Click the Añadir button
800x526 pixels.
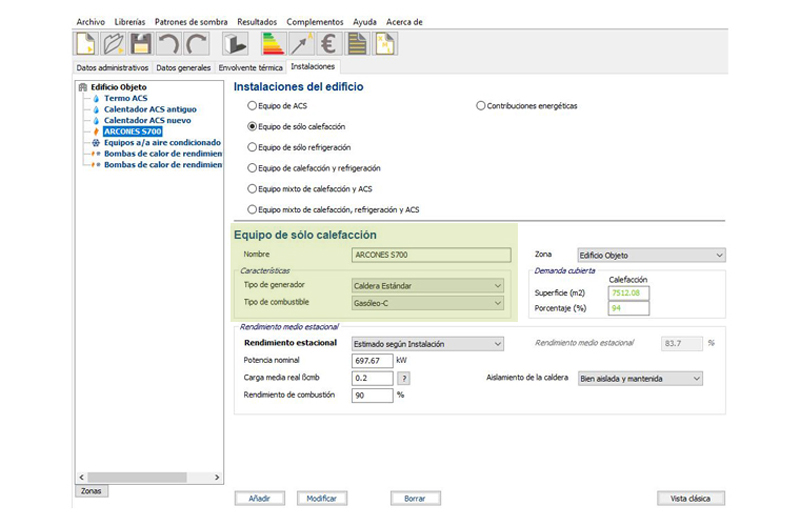tap(260, 498)
